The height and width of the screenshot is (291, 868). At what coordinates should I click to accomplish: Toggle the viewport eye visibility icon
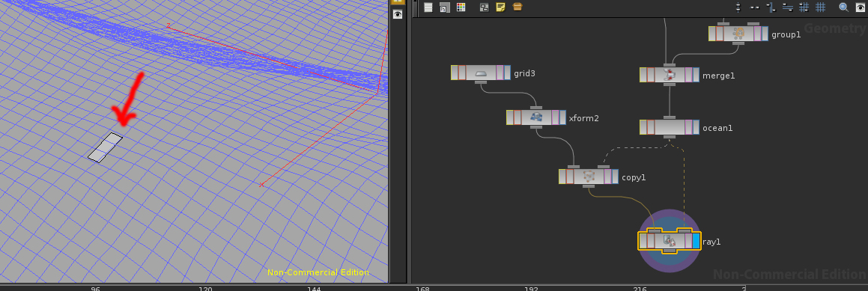coord(398,14)
